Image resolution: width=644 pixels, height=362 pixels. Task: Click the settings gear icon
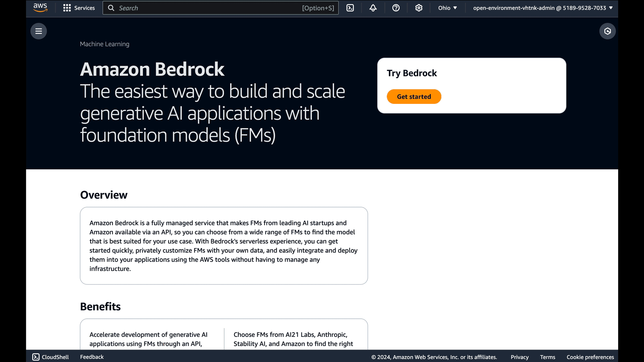[x=418, y=8]
